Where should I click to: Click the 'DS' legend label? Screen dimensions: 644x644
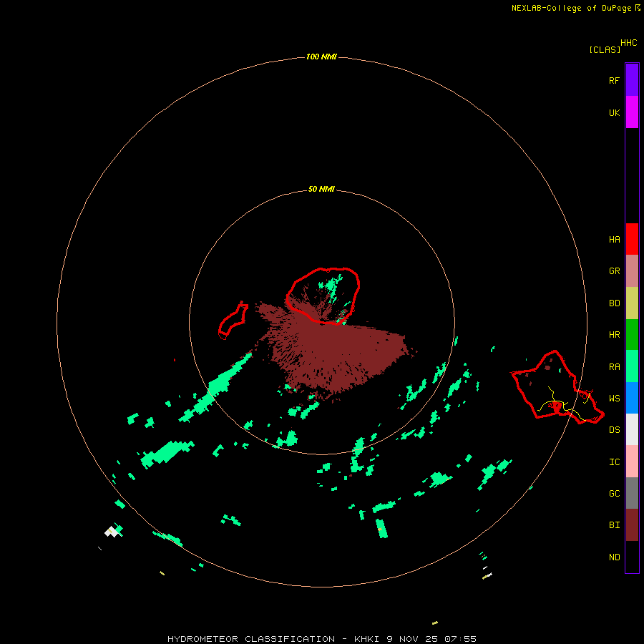pyautogui.click(x=614, y=430)
